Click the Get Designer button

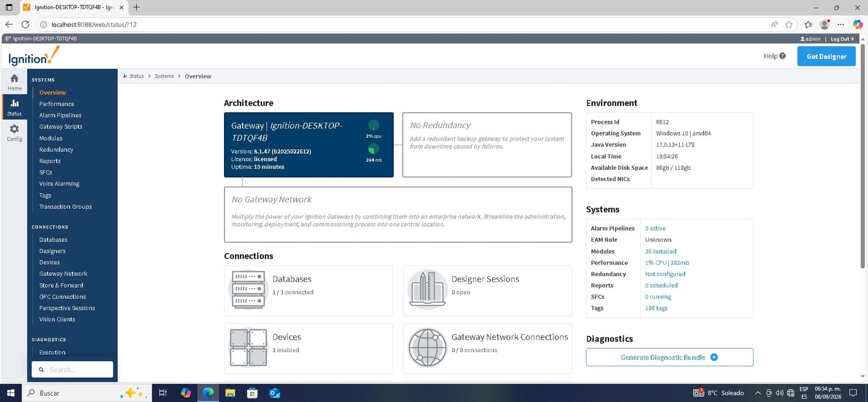[x=826, y=56]
